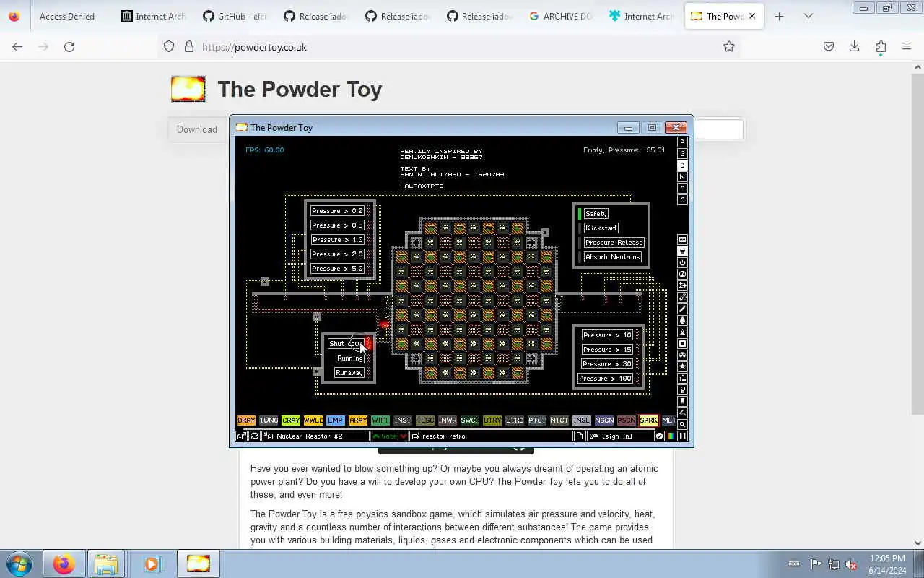Open the Download tab on webpage

click(x=197, y=129)
